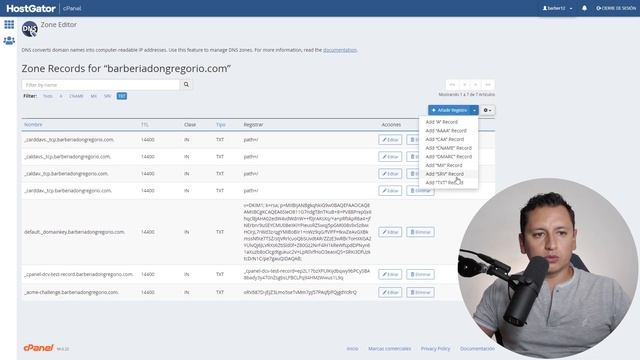
Task: Click the TTL column header
Action: (144, 124)
